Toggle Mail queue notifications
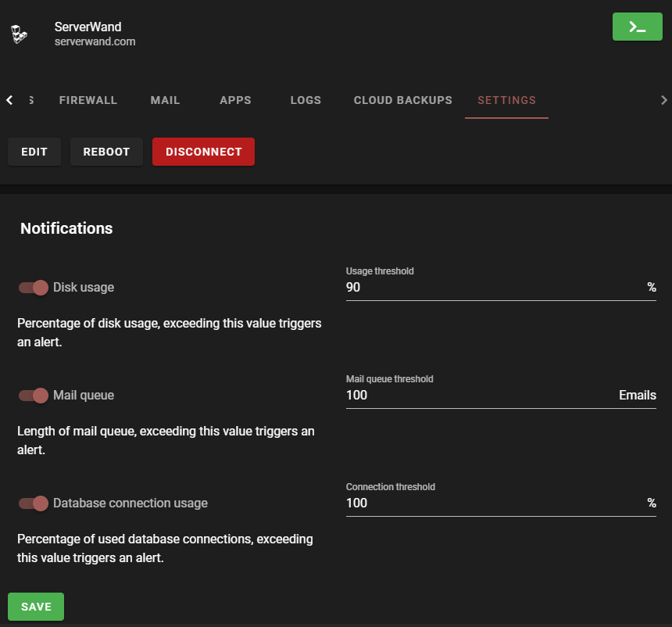Image resolution: width=672 pixels, height=627 pixels. click(x=33, y=396)
